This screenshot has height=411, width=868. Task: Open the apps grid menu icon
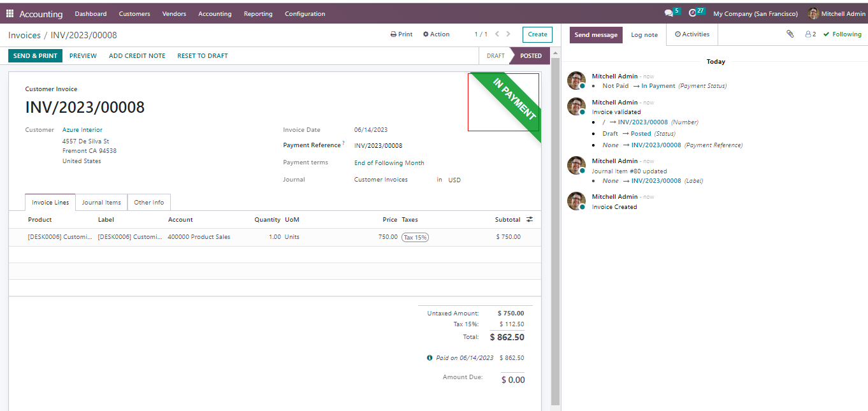10,13
